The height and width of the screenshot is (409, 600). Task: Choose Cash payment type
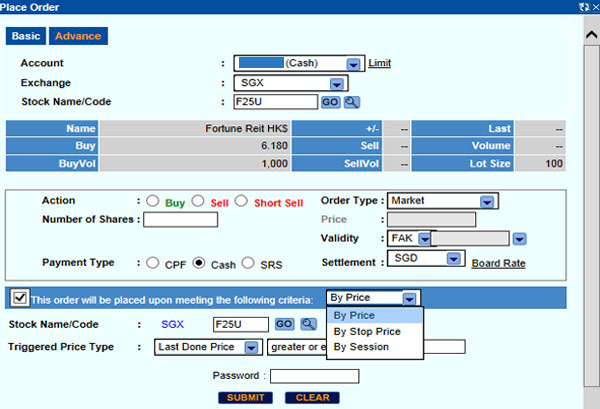point(199,263)
